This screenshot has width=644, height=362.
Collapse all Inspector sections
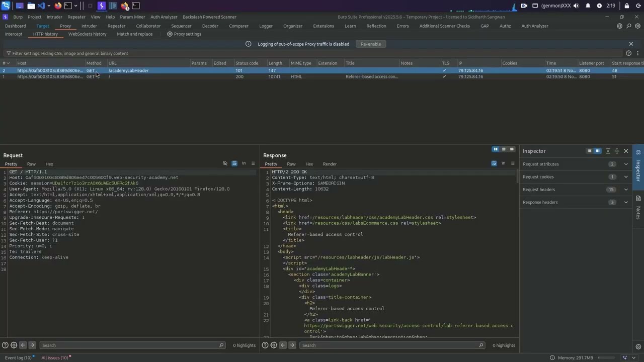pos(617,151)
